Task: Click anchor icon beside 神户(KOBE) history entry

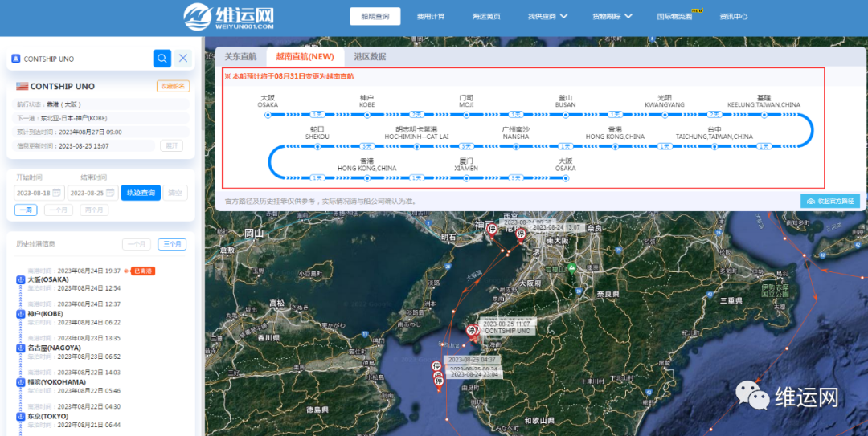Action: pos(20,314)
